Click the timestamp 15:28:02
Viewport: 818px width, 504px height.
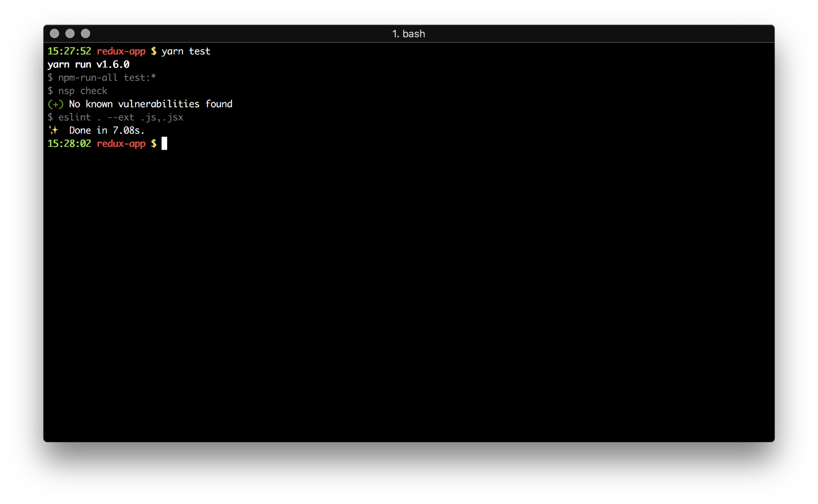[70, 144]
